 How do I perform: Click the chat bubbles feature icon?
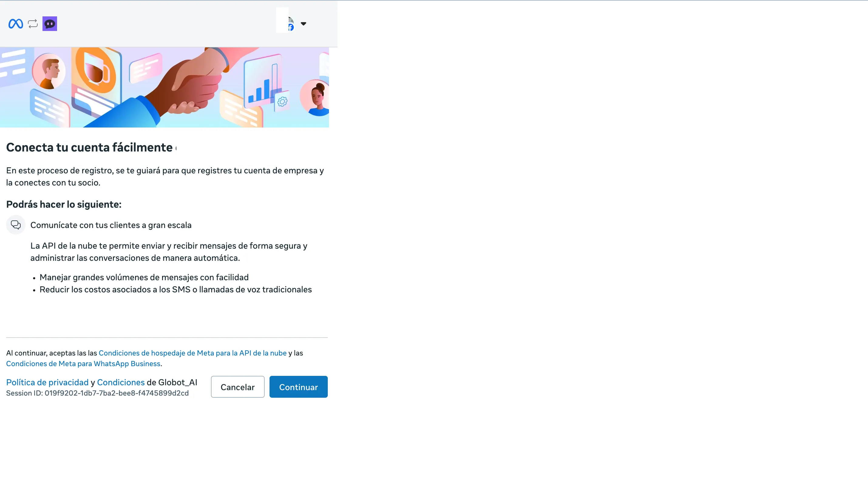pyautogui.click(x=16, y=225)
